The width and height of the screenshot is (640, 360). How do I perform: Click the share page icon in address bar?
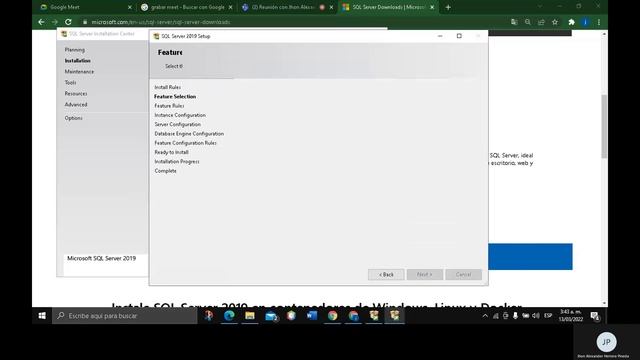[541, 22]
